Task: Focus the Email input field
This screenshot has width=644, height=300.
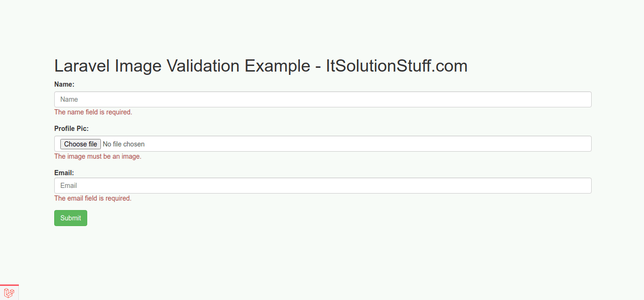Action: tap(322, 186)
